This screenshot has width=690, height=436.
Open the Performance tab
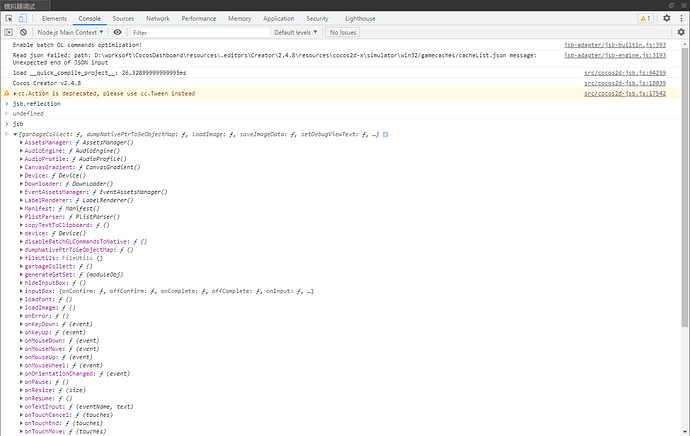[199, 18]
